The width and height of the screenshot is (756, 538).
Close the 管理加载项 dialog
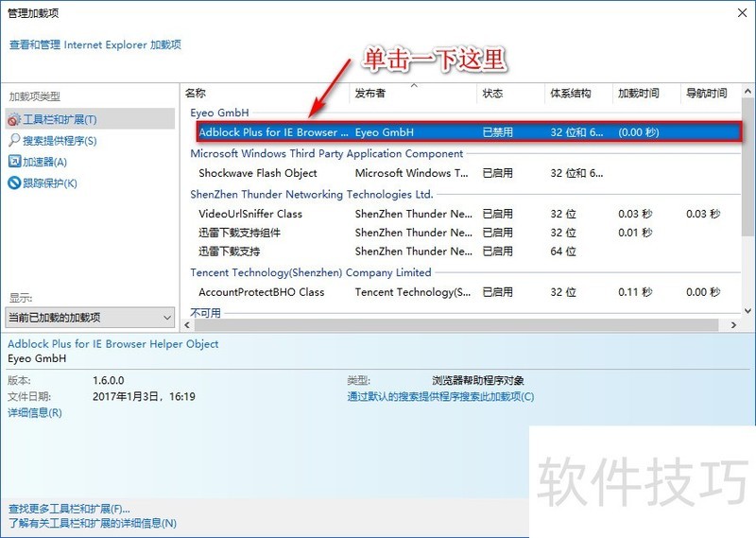coord(743,13)
